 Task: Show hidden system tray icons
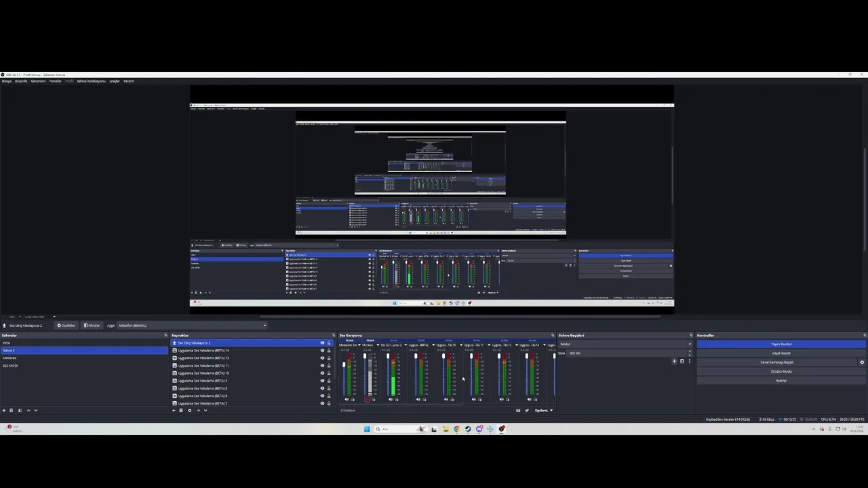pos(814,428)
